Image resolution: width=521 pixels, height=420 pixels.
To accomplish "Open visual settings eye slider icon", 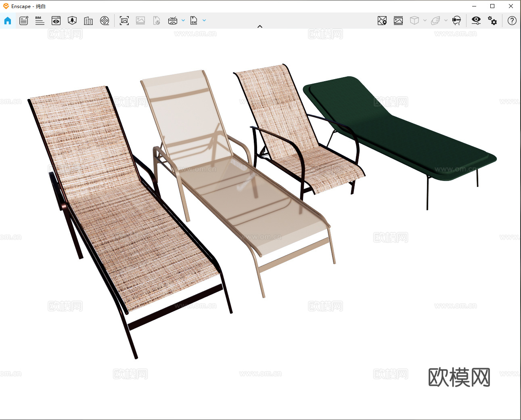I will click(476, 21).
